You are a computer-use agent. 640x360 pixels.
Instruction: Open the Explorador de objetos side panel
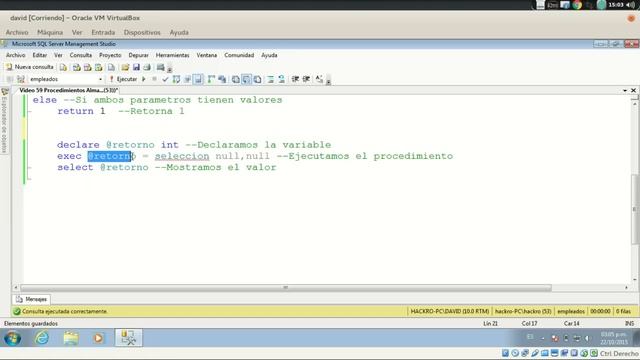click(4, 121)
